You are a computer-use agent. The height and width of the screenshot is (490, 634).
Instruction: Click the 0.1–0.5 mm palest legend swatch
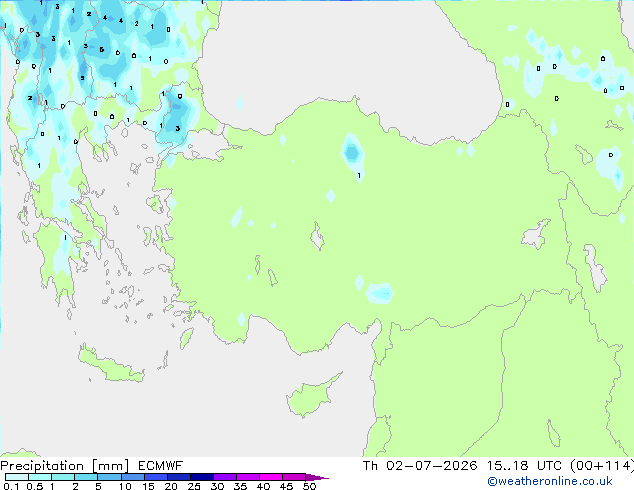tap(17, 477)
